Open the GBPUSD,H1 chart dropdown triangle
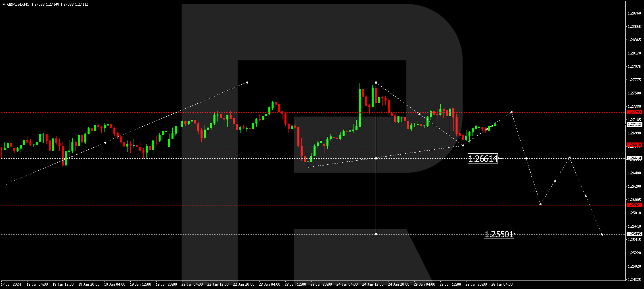 [x=4, y=4]
